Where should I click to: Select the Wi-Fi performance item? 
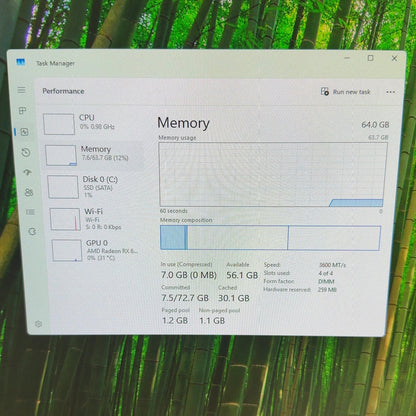click(97, 219)
